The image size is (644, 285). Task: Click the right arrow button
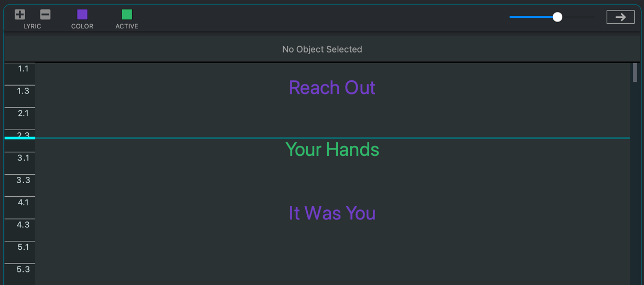click(620, 17)
